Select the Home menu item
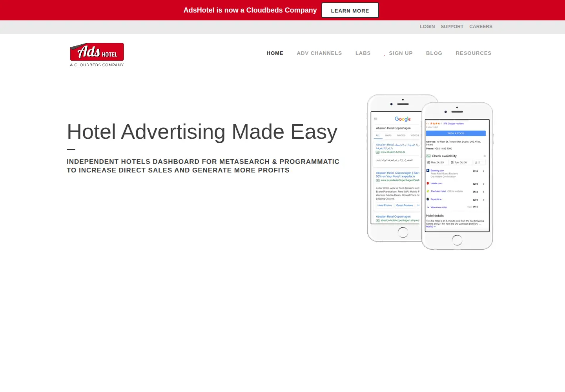The width and height of the screenshot is (565, 392). click(x=275, y=53)
